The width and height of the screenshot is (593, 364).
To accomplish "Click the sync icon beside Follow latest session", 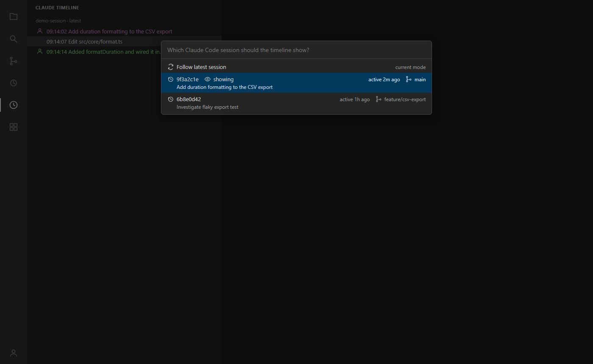I will [171, 67].
